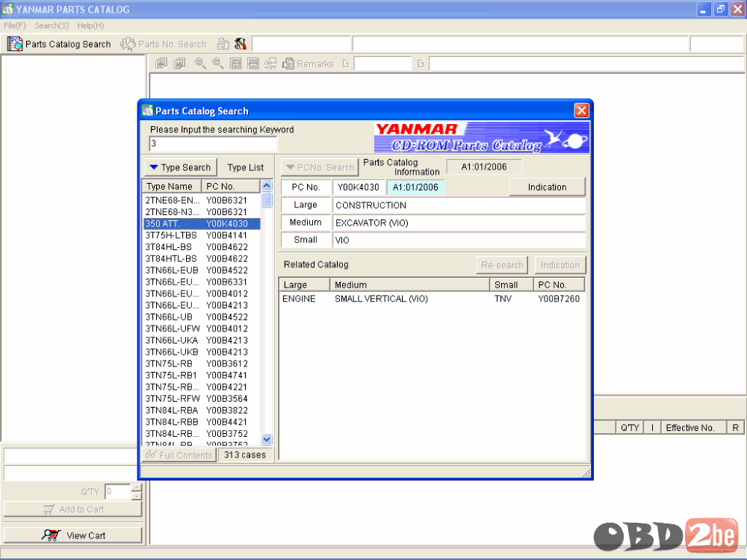This screenshot has height=560, width=747.
Task: Select the 350 ATT. row
Action: point(202,224)
